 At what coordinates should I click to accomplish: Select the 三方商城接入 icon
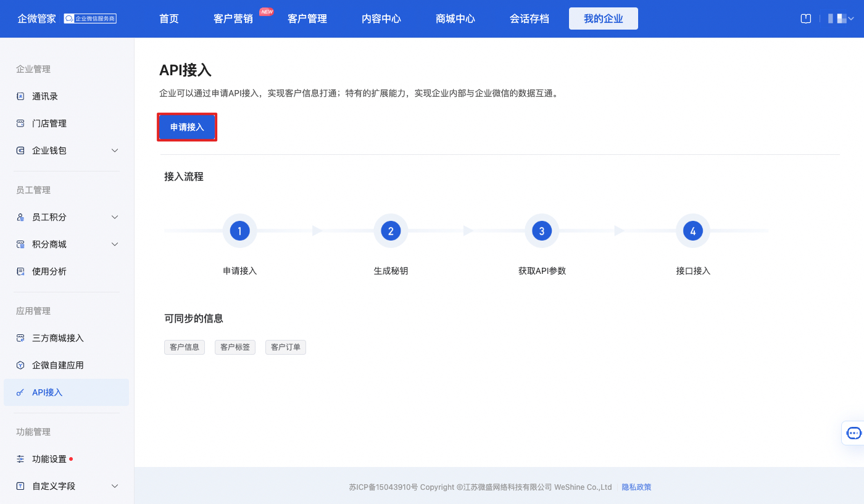tap(21, 337)
